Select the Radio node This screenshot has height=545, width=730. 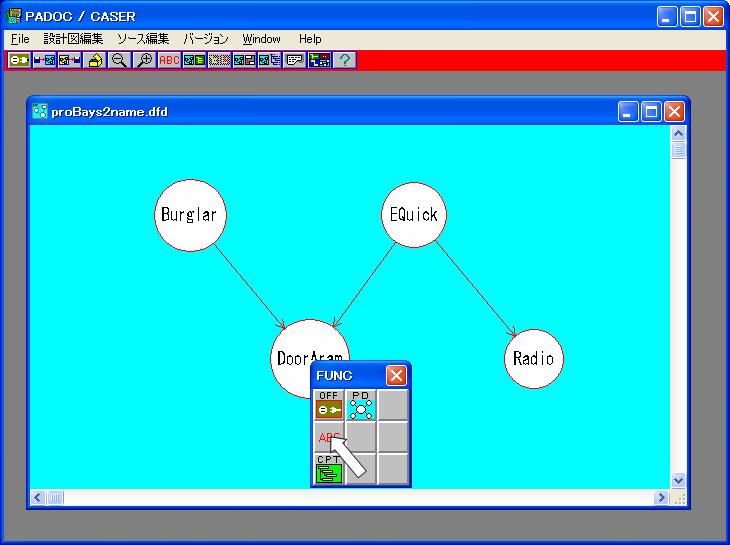point(532,358)
